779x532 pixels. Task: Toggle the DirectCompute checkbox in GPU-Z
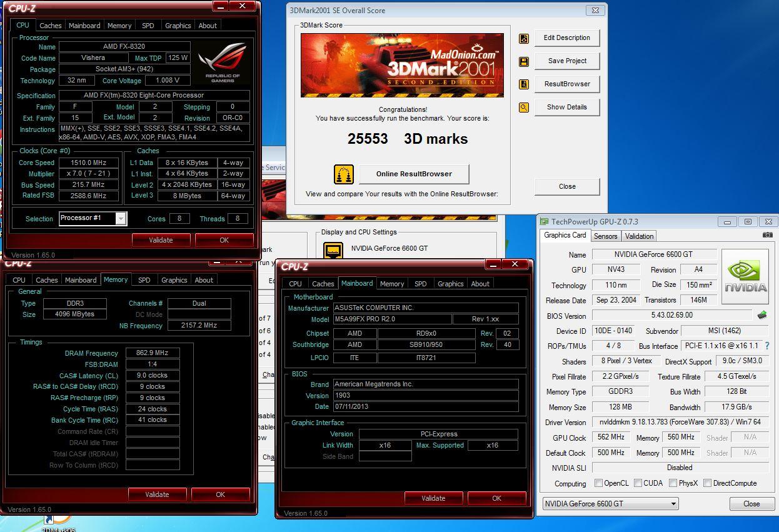(707, 483)
